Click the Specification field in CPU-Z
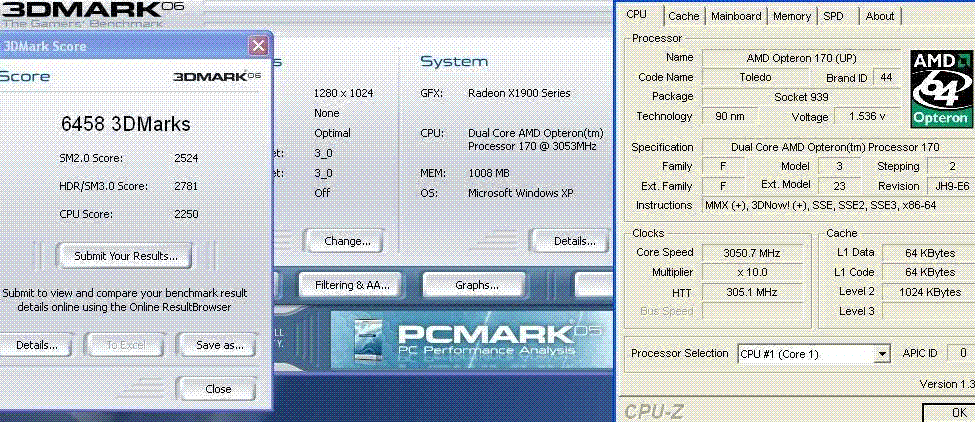 coord(839,147)
